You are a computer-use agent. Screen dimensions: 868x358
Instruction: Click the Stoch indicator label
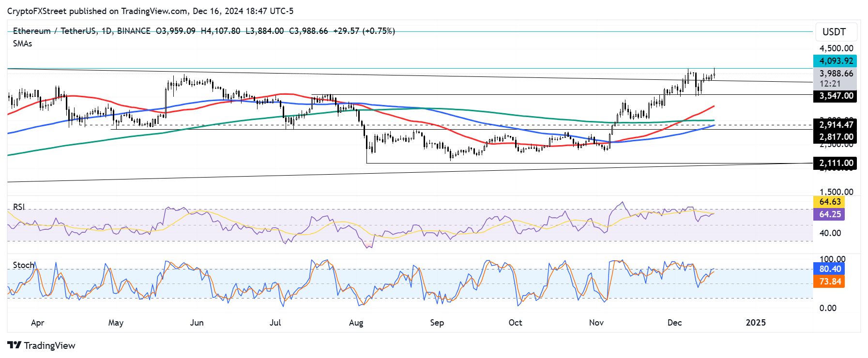pos(24,265)
